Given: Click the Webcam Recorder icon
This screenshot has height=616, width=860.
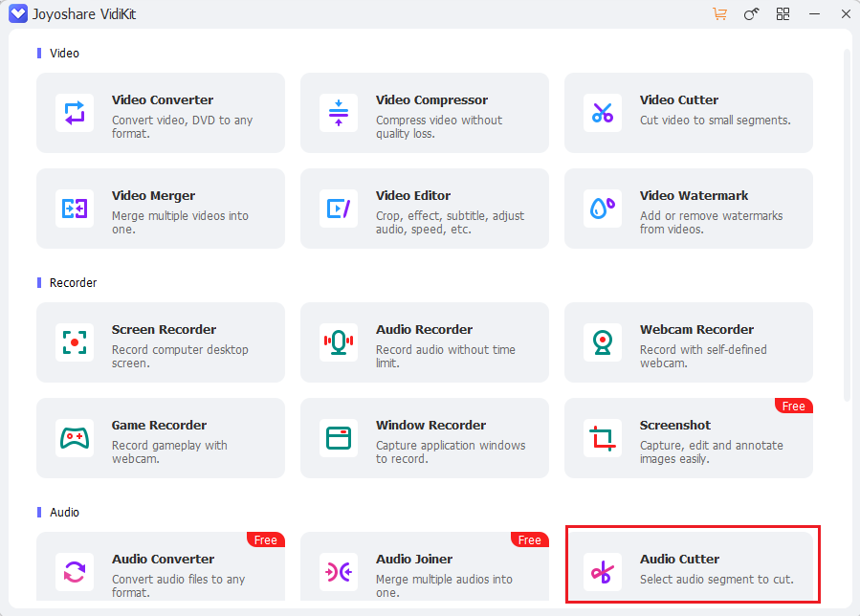Looking at the screenshot, I should [603, 342].
